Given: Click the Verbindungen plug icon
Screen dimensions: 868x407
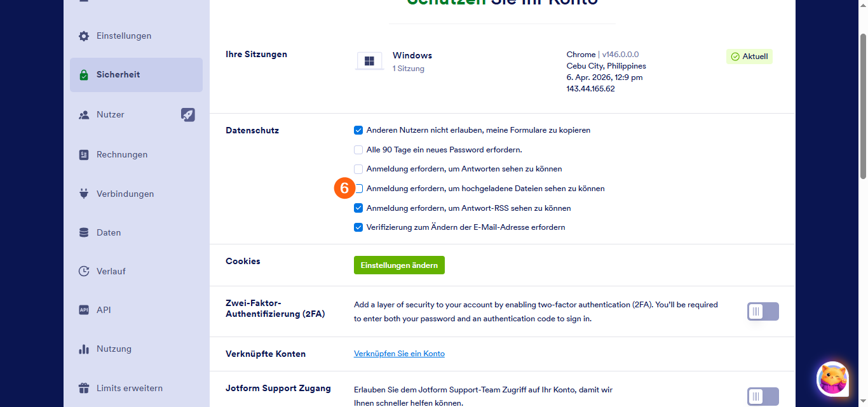Looking at the screenshot, I should pos(84,194).
